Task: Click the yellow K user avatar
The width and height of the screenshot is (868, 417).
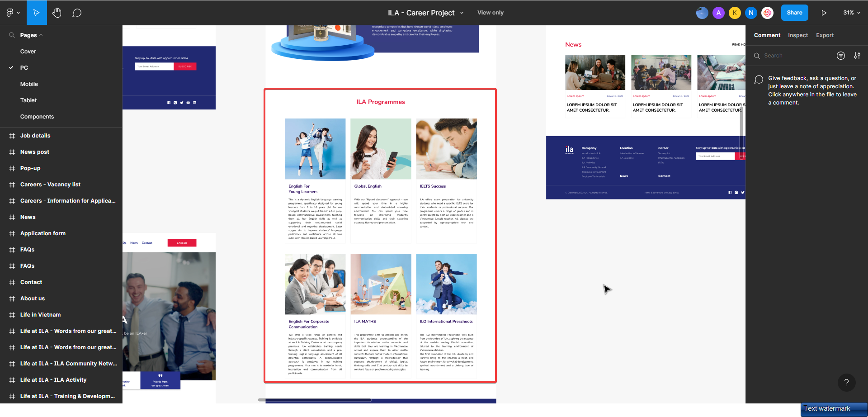Action: click(735, 13)
